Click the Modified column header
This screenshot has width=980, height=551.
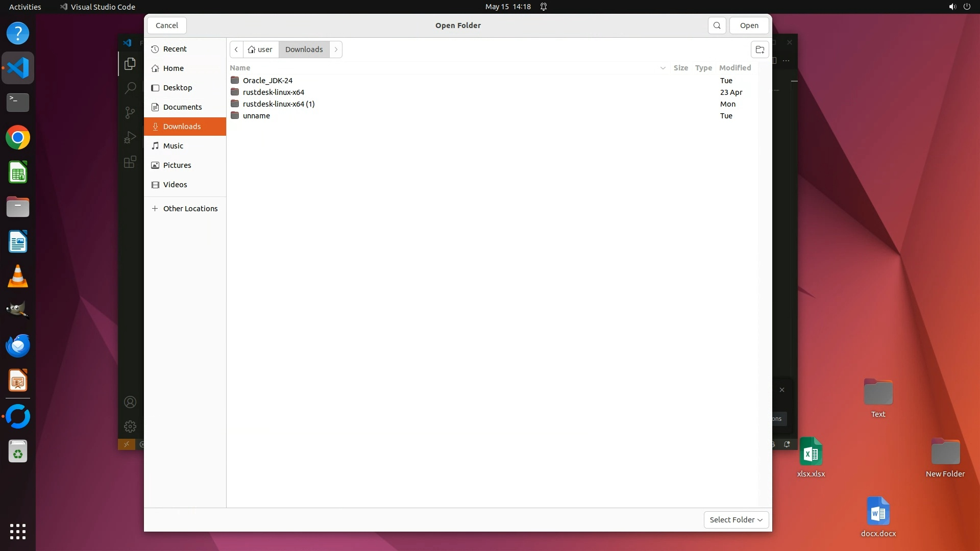pos(734,68)
